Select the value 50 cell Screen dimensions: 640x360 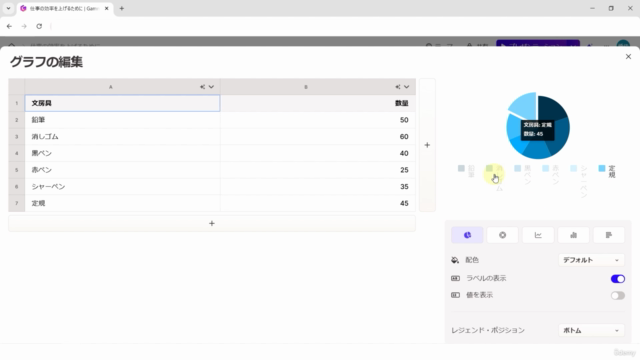pyautogui.click(x=318, y=120)
